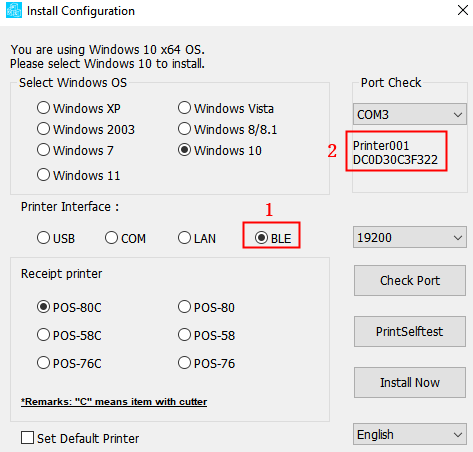Click the Install Configuration app icon
This screenshot has width=473, height=452.
click(14, 10)
